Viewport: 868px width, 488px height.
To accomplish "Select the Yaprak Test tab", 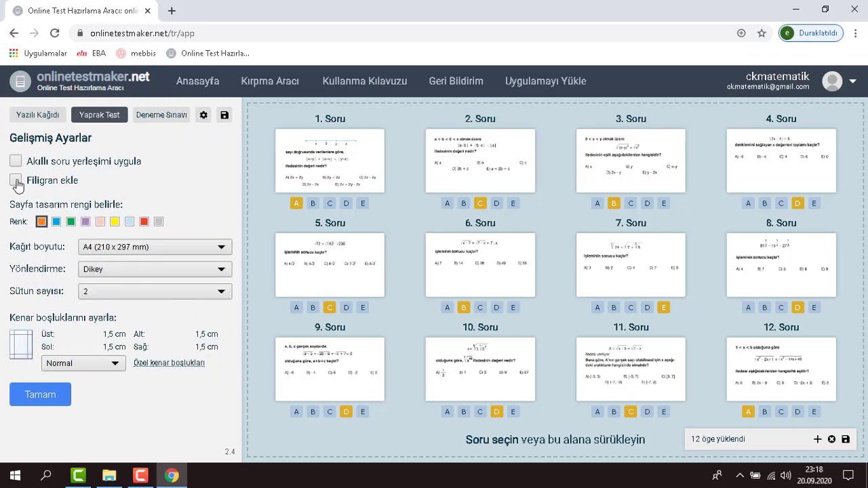I will click(x=99, y=115).
